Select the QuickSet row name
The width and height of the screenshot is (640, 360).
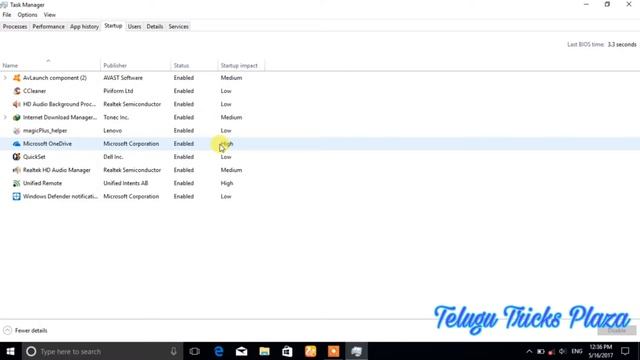(34, 157)
